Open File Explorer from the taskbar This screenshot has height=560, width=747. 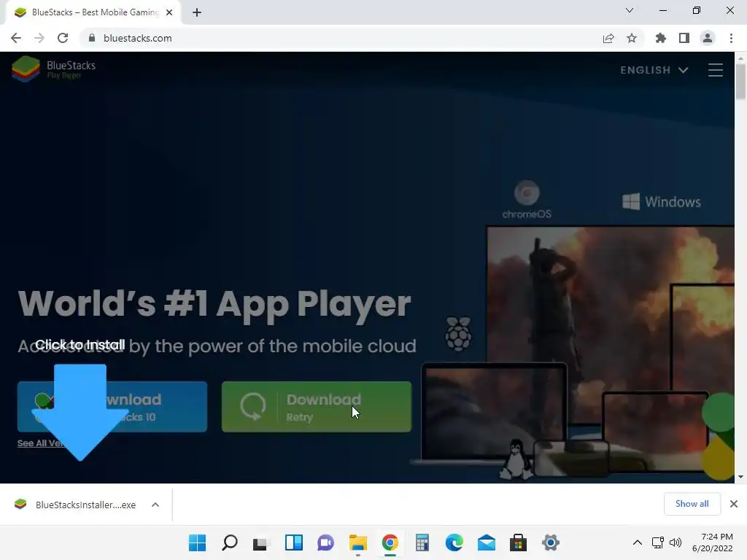click(357, 542)
